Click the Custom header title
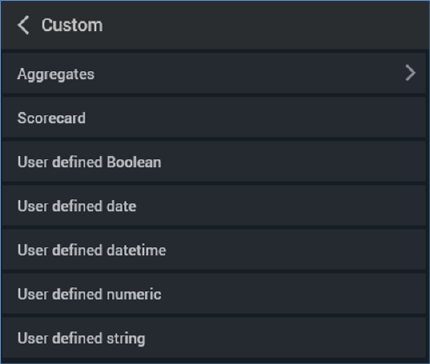Image resolution: width=430 pixels, height=364 pixels. 72,25
